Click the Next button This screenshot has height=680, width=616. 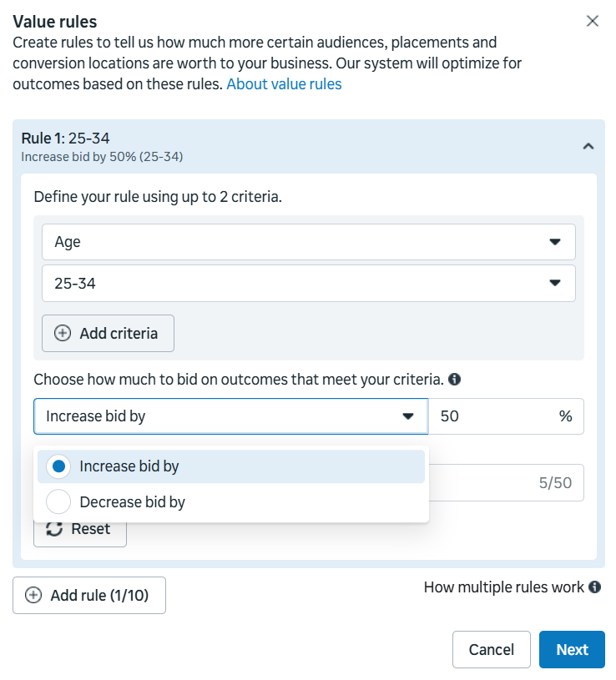click(x=572, y=650)
